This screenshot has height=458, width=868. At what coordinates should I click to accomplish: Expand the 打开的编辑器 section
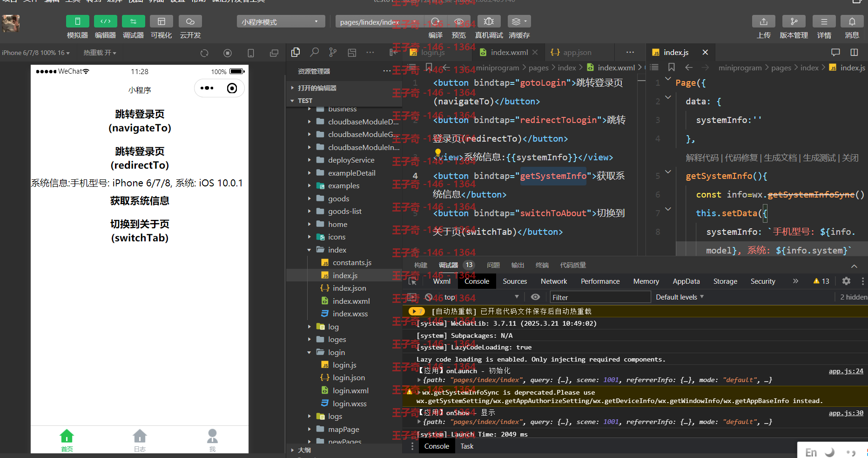coord(344,88)
